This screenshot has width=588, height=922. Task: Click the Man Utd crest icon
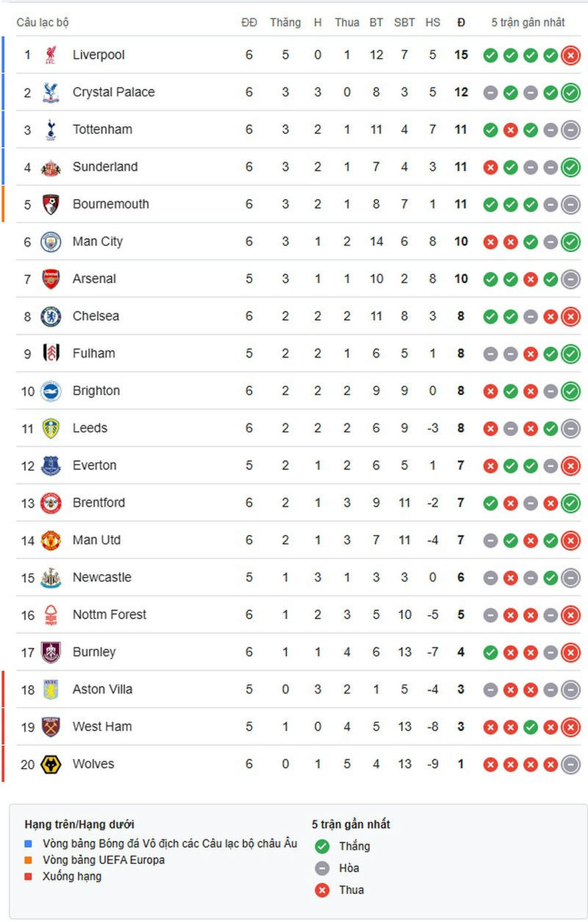[x=51, y=540]
